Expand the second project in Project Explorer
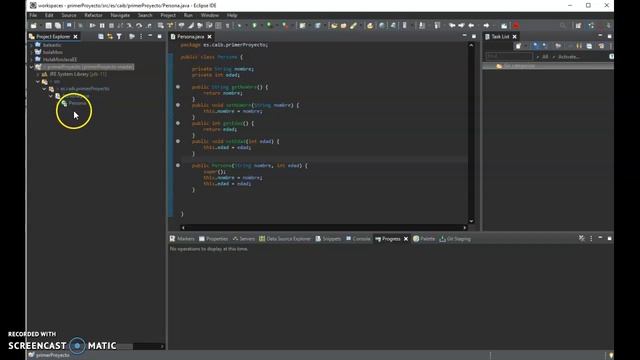 (32, 52)
